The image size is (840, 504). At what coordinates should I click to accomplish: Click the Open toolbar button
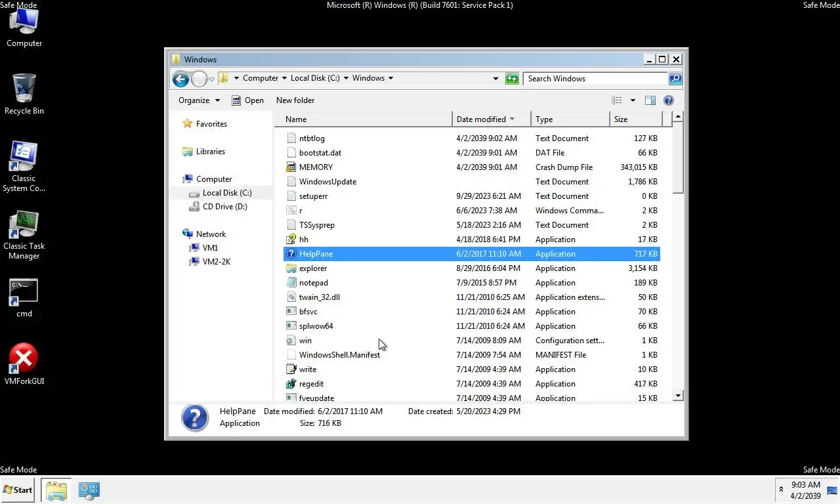(247, 100)
